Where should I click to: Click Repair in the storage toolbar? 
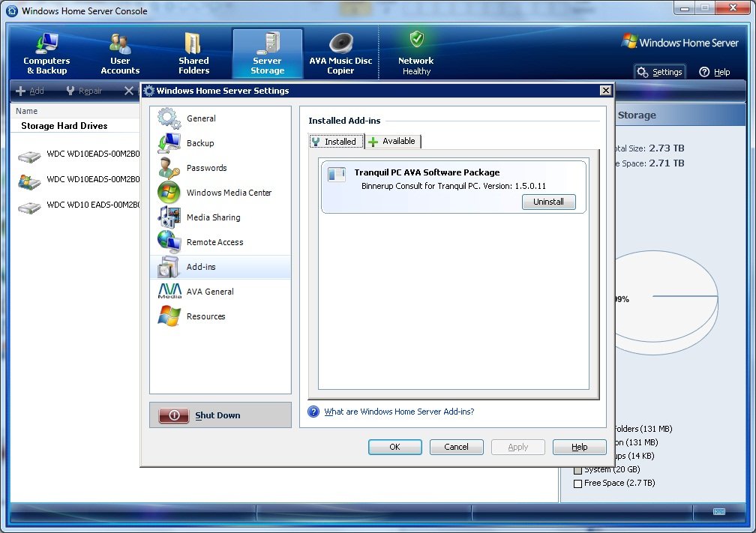[x=84, y=91]
